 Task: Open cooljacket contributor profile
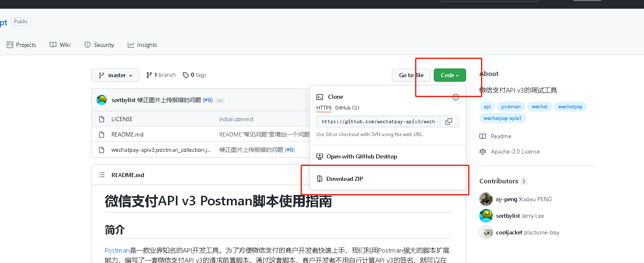[528, 232]
